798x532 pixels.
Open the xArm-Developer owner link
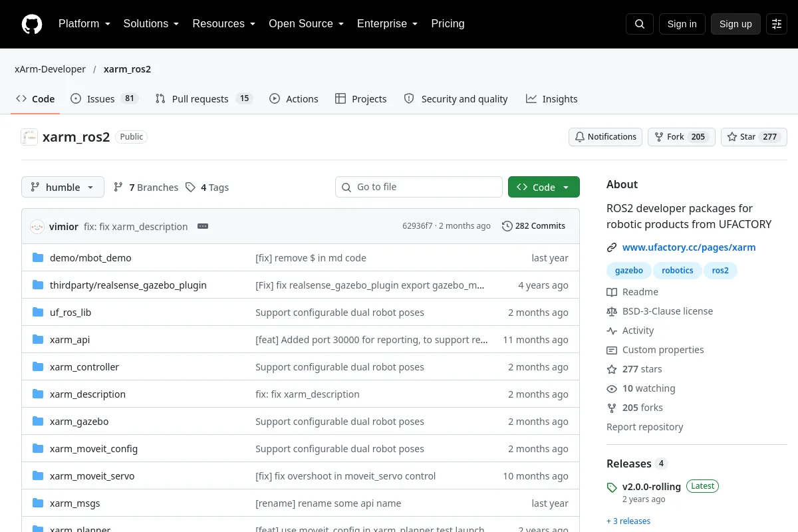point(50,69)
